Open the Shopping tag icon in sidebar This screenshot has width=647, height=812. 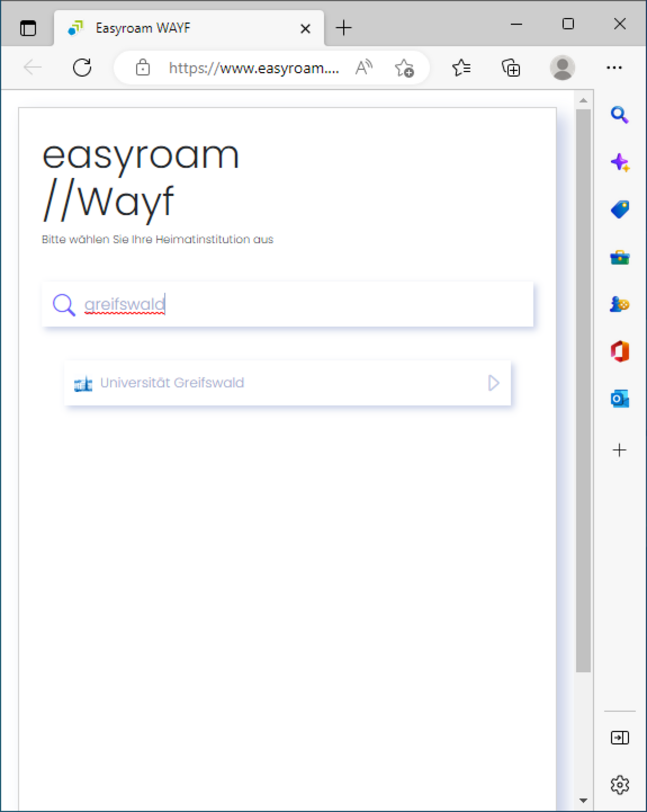coord(620,209)
